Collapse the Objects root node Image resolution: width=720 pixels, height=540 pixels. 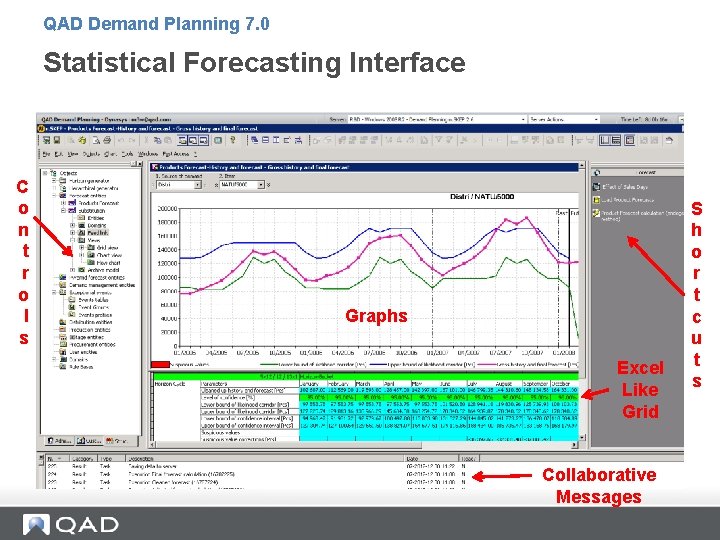[45, 173]
